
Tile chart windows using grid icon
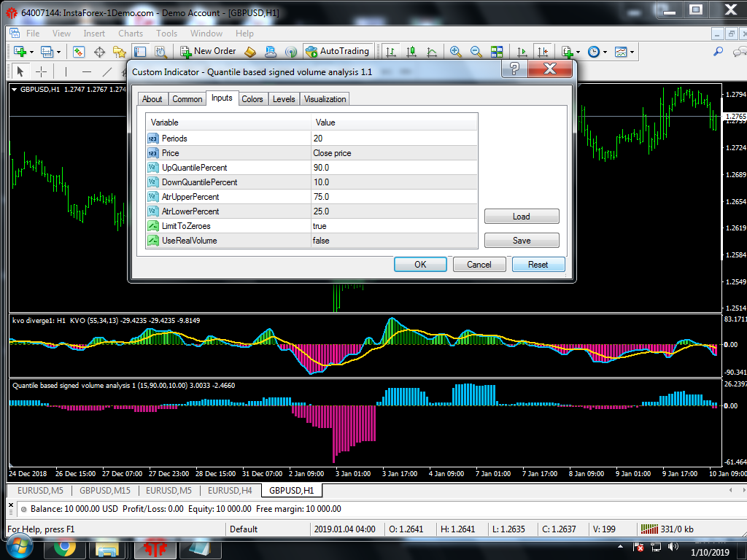pos(496,52)
